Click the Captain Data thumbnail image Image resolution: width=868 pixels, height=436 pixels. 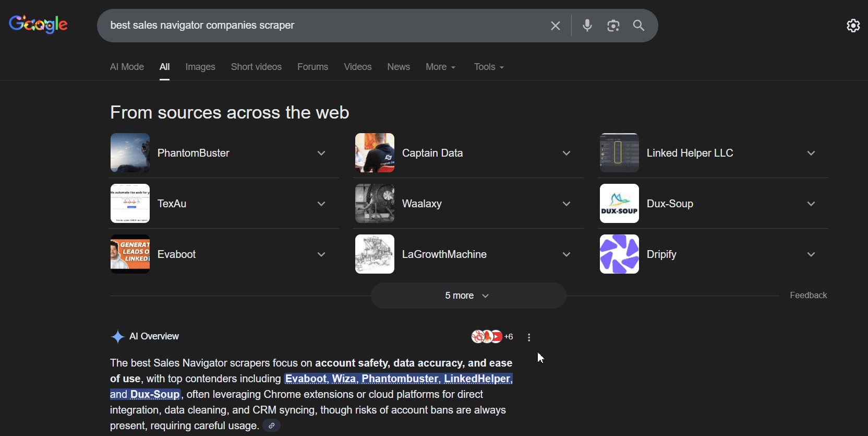click(x=375, y=152)
